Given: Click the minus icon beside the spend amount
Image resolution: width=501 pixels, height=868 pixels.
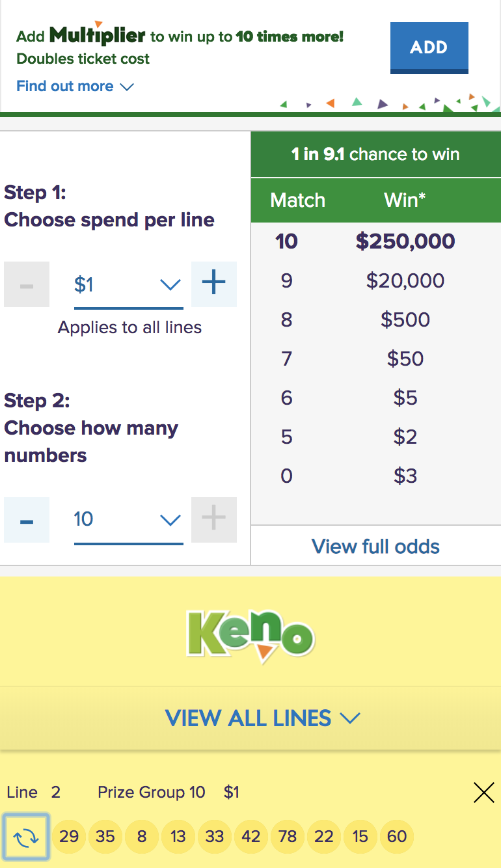Looking at the screenshot, I should (x=26, y=284).
